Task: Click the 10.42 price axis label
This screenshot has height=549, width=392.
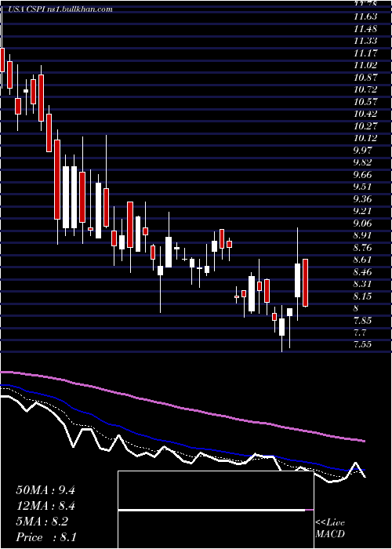Action: tap(365, 114)
